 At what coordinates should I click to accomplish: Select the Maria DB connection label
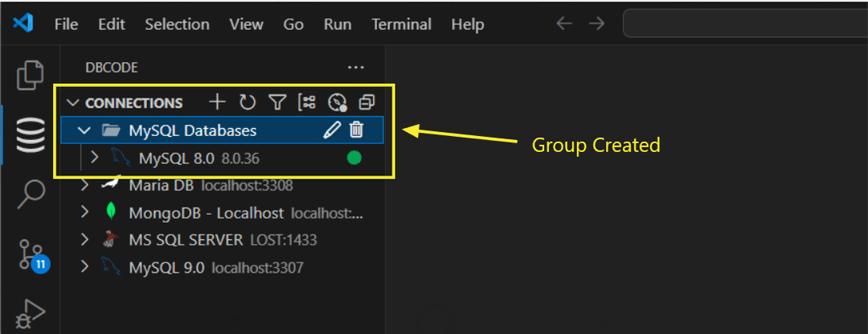[161, 185]
